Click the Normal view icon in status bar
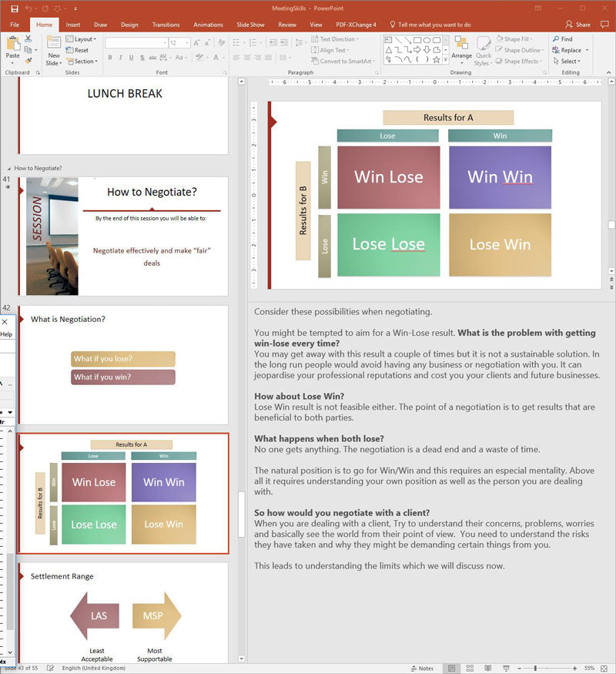616x674 pixels. (x=451, y=669)
